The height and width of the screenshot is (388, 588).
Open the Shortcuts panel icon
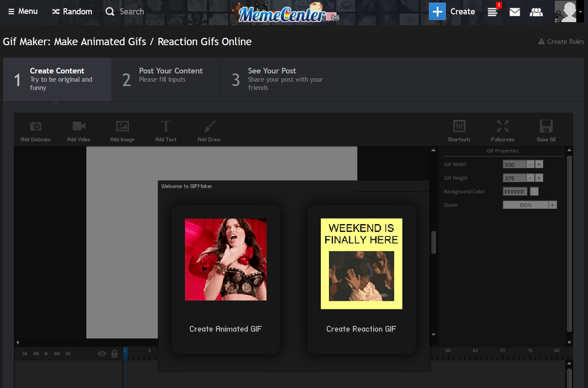(x=459, y=126)
